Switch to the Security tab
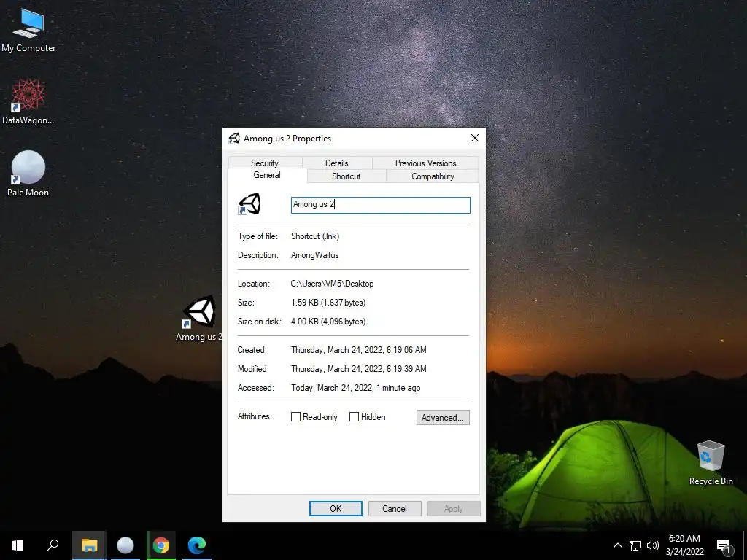The height and width of the screenshot is (560, 747). tap(265, 163)
